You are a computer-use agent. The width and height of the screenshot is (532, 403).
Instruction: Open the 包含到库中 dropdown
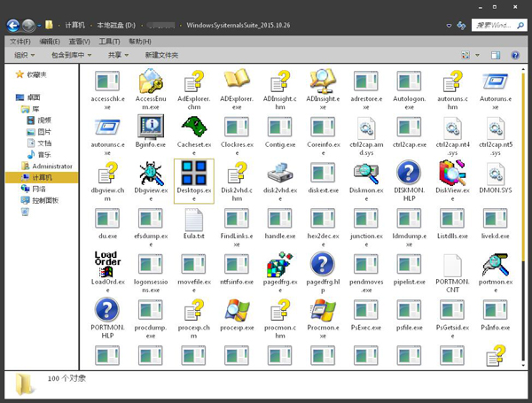(71, 55)
